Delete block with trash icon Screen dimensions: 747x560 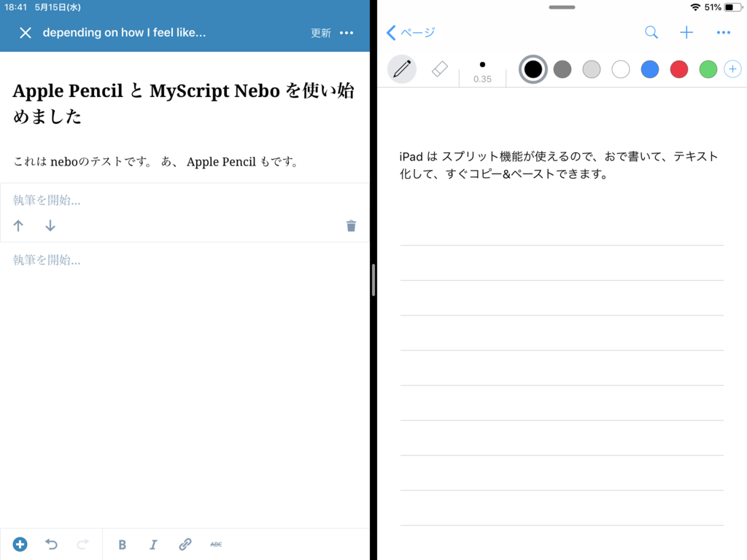click(x=351, y=226)
